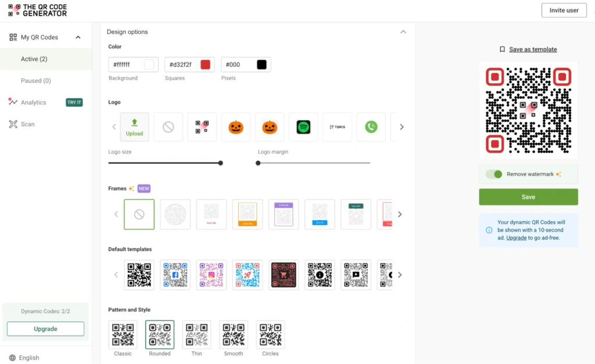
Task: Apply the Instagram default template
Action: [x=212, y=275]
